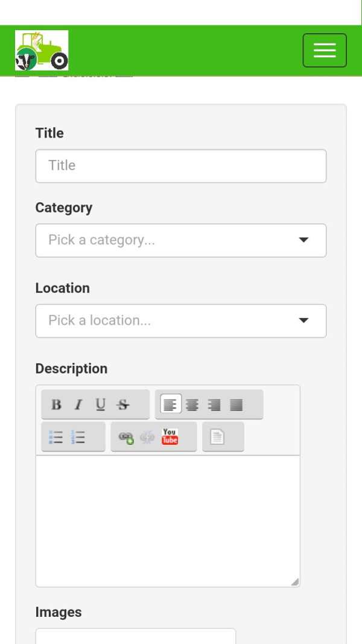
Task: Insert a numbered list
Action: (78, 437)
